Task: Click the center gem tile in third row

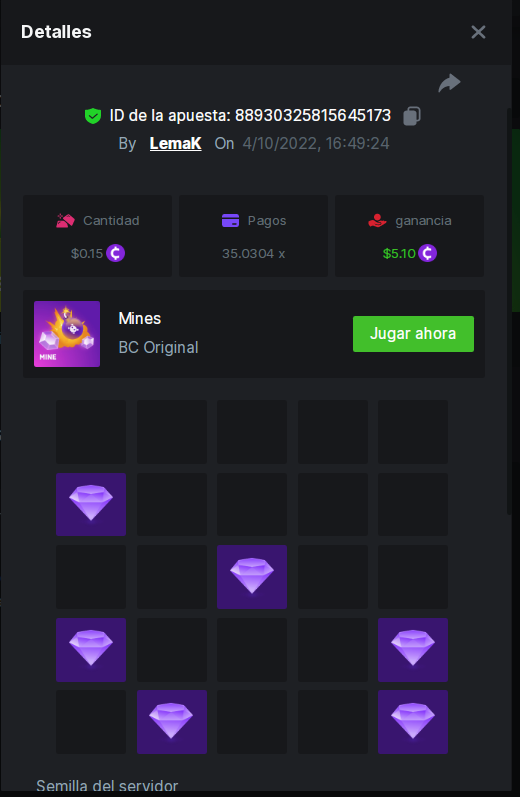Action: pyautogui.click(x=252, y=577)
